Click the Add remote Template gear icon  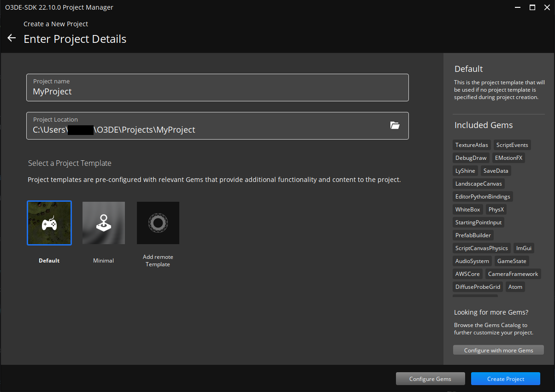[x=158, y=222]
